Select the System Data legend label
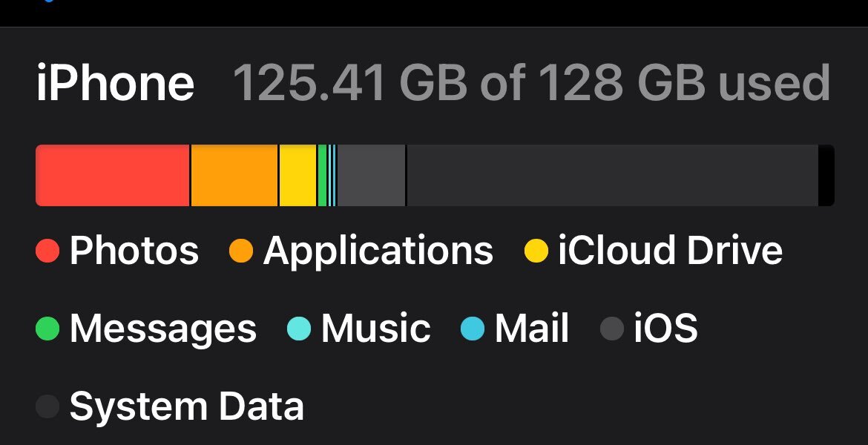Viewport: 868px width, 445px height. 187,406
